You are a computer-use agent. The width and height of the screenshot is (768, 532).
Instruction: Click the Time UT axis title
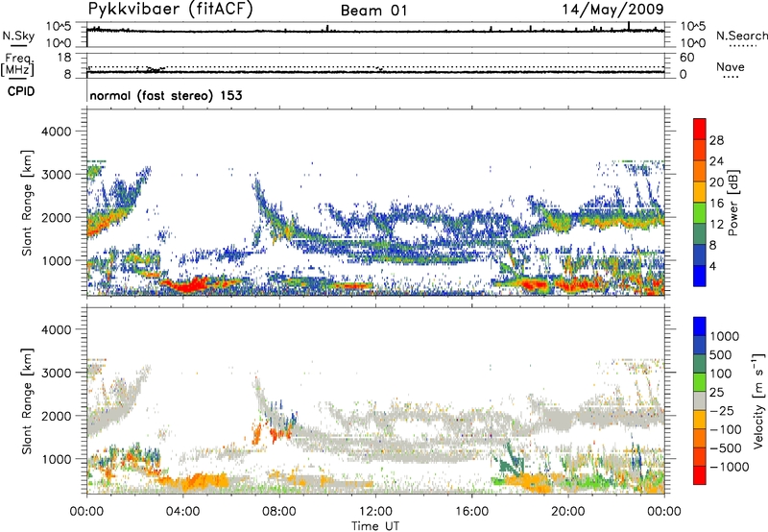coord(375,526)
